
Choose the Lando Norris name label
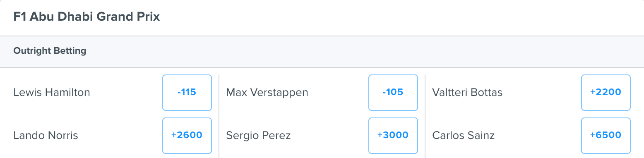pyautogui.click(x=46, y=135)
